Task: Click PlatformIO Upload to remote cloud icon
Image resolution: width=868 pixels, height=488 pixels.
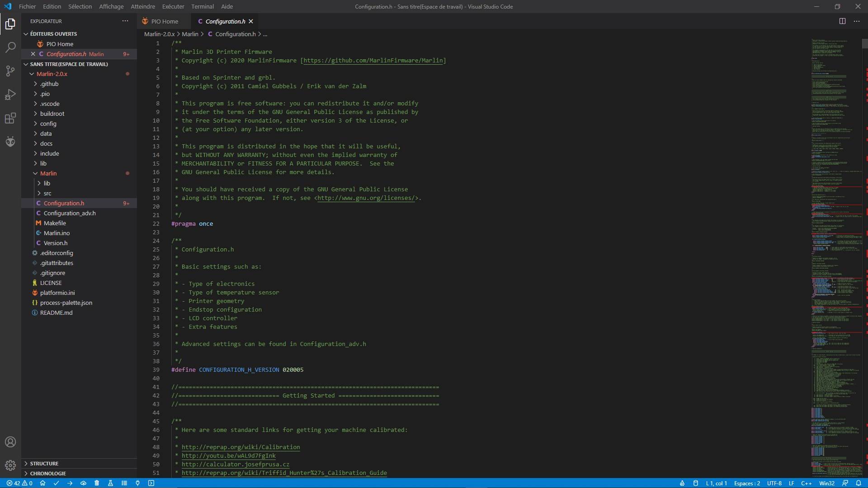Action: (83, 483)
